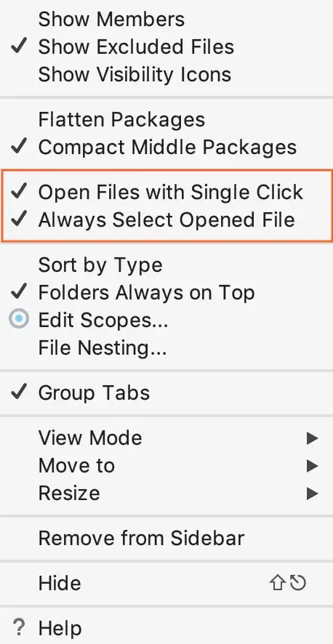
Task: Choose Remove from Sidebar
Action: point(166,538)
